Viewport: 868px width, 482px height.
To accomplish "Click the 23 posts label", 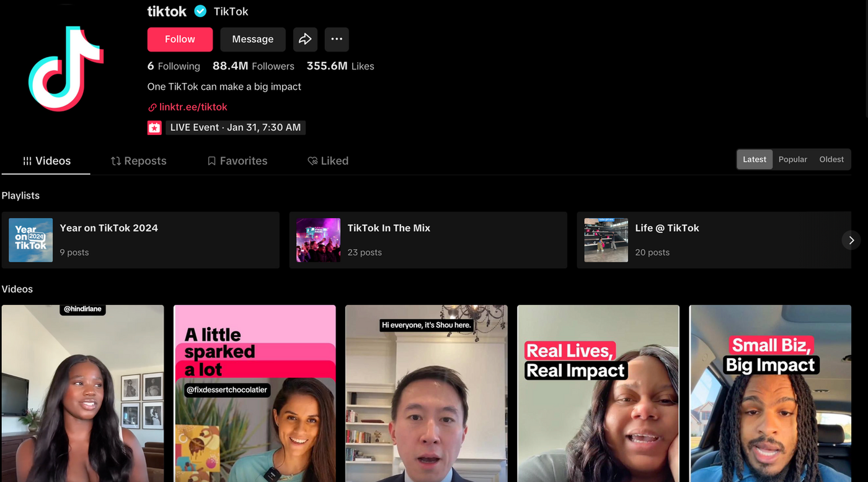I will click(x=365, y=253).
